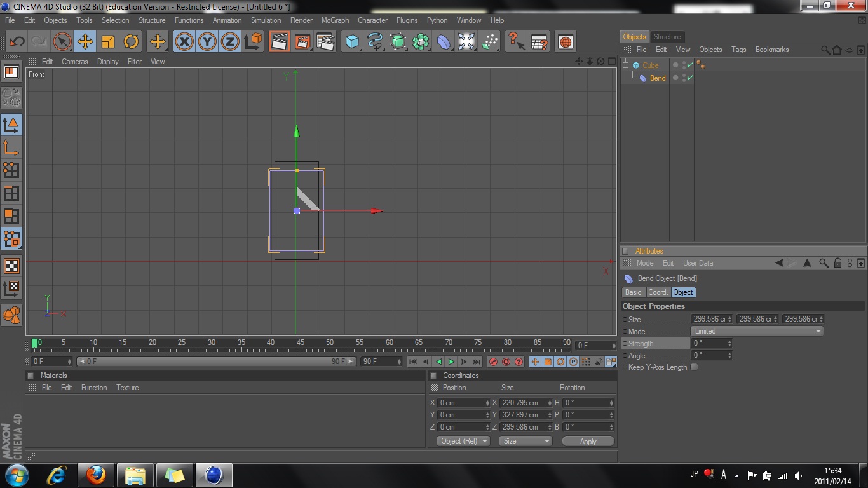Open the File menu in the main menu bar
The height and width of the screenshot is (488, 868).
pos(10,20)
